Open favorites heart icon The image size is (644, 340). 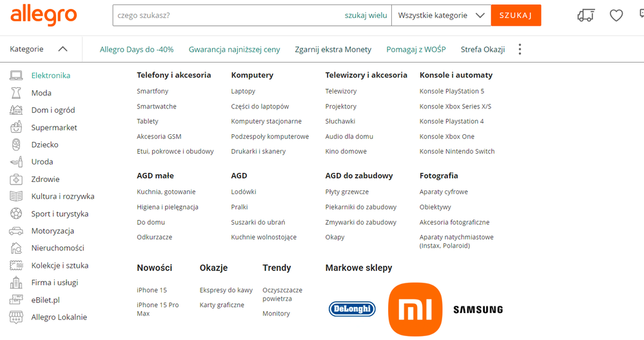click(x=616, y=15)
